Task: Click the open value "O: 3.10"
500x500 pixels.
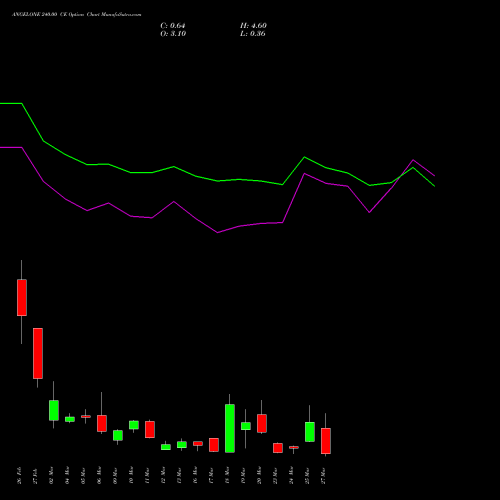Action: (x=173, y=34)
